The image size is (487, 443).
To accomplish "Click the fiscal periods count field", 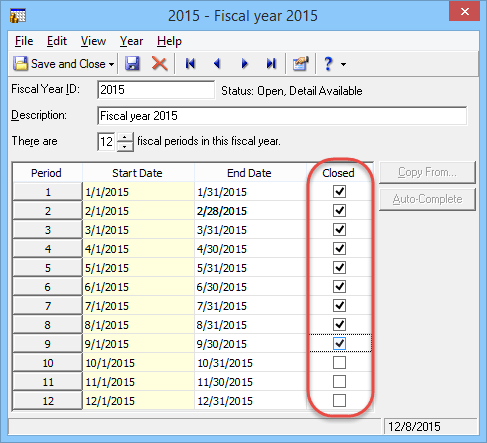I will (x=107, y=142).
